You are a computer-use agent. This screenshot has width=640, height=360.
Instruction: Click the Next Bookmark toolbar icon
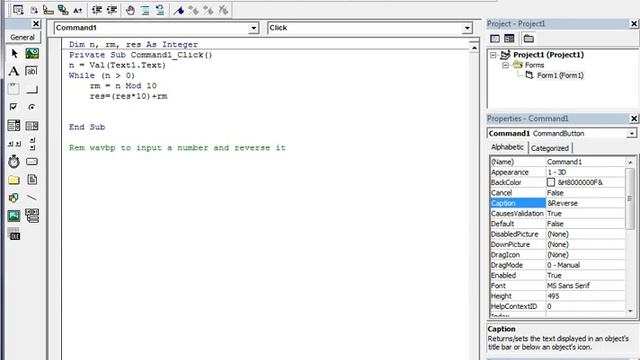pos(193,10)
